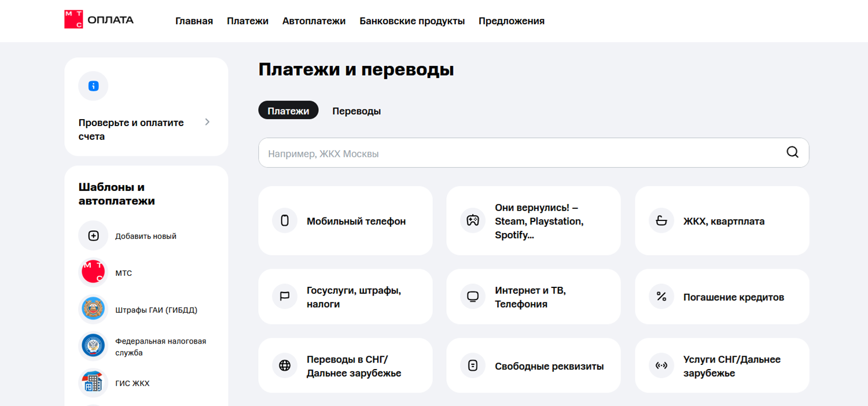The height and width of the screenshot is (406, 868).
Task: Select the Платежи pill tab
Action: [x=288, y=110]
